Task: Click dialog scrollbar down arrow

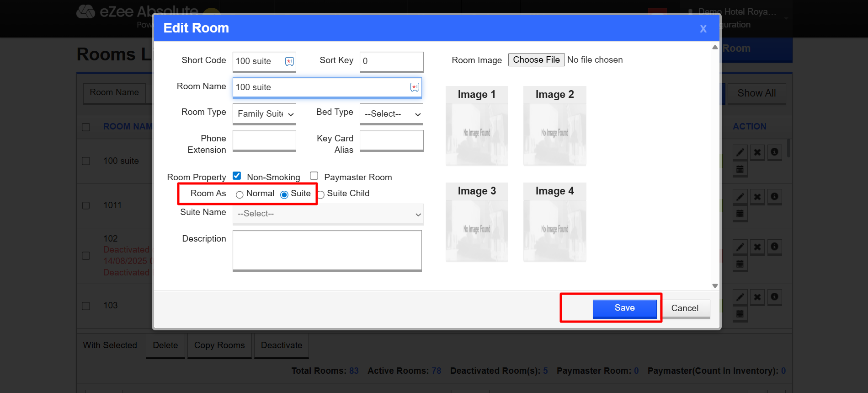Action: coord(715,286)
